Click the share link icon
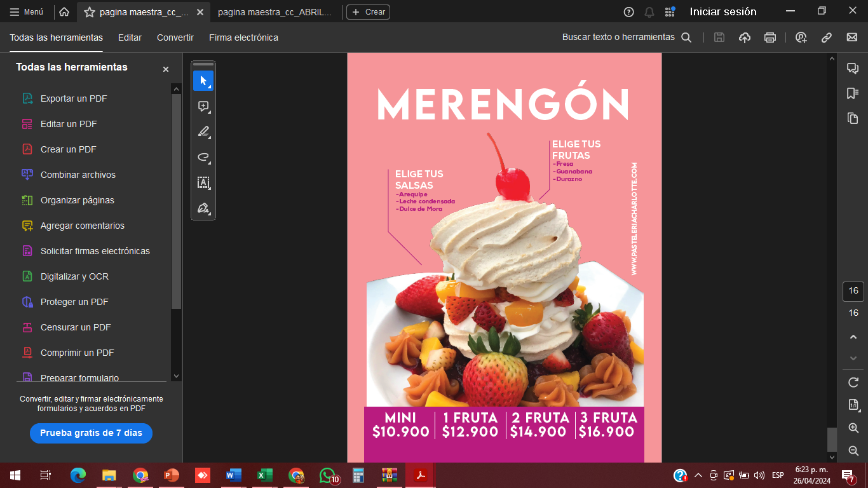This screenshot has height=488, width=868. pos(827,37)
